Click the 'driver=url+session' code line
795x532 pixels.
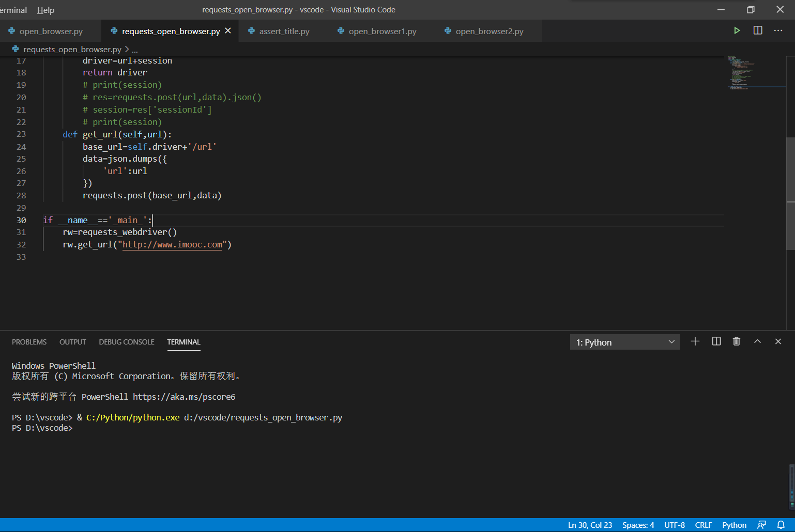coord(127,60)
